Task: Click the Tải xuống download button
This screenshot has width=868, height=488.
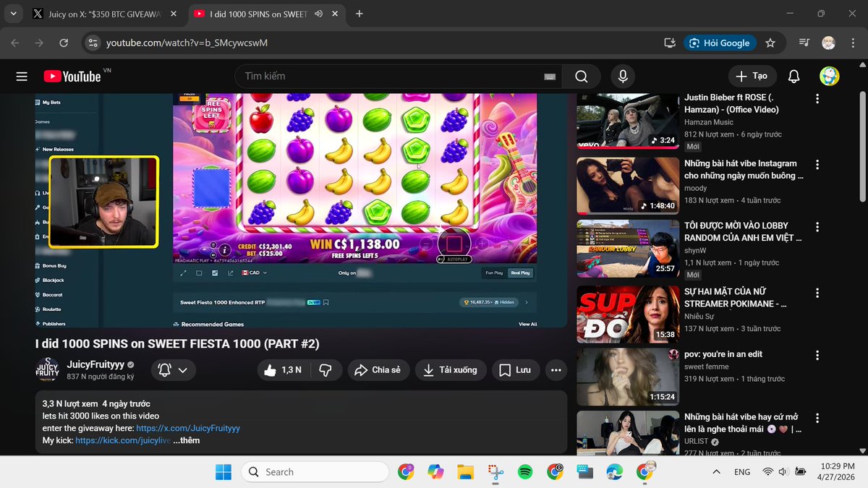Action: (x=451, y=369)
